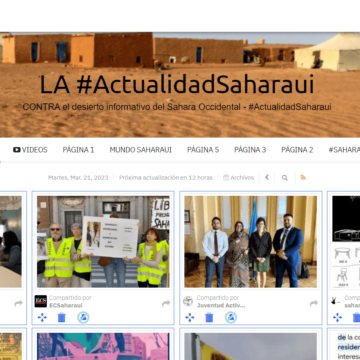Viewport: 360px width, 360px height.
Task: Click the calendar icon beside Archivos
Action: [x=226, y=178]
